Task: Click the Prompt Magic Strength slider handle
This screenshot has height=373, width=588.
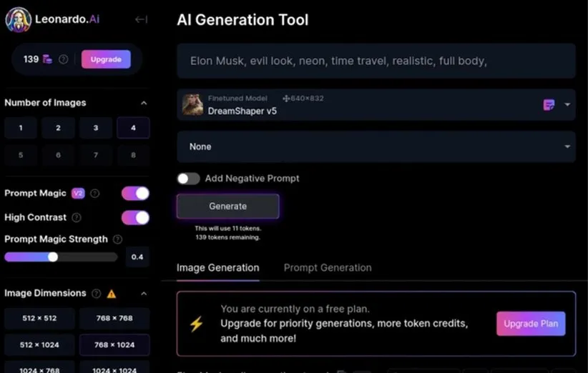Action: click(x=52, y=257)
